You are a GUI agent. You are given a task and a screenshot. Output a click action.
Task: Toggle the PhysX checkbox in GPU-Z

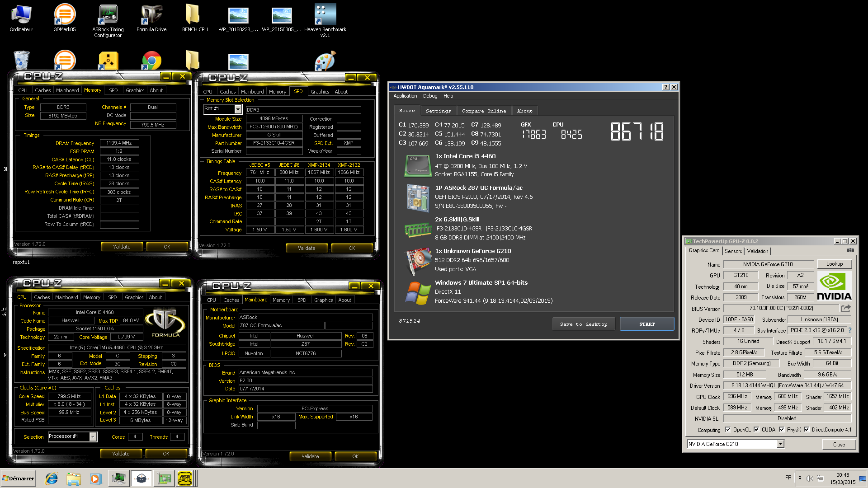pos(782,430)
